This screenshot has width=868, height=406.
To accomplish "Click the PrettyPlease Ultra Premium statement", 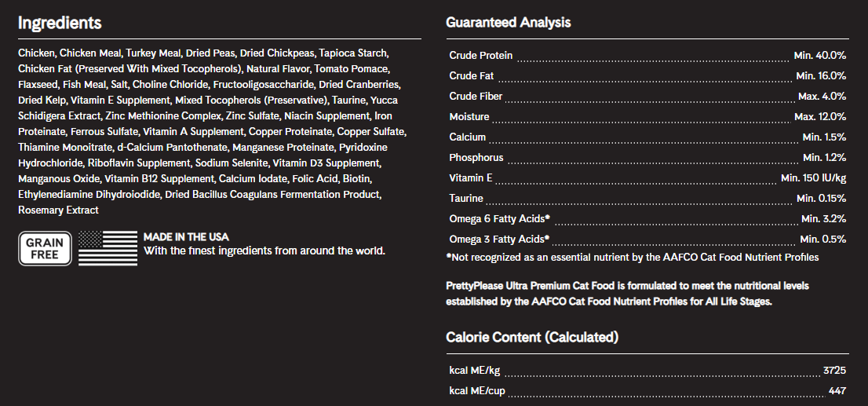I will [627, 293].
